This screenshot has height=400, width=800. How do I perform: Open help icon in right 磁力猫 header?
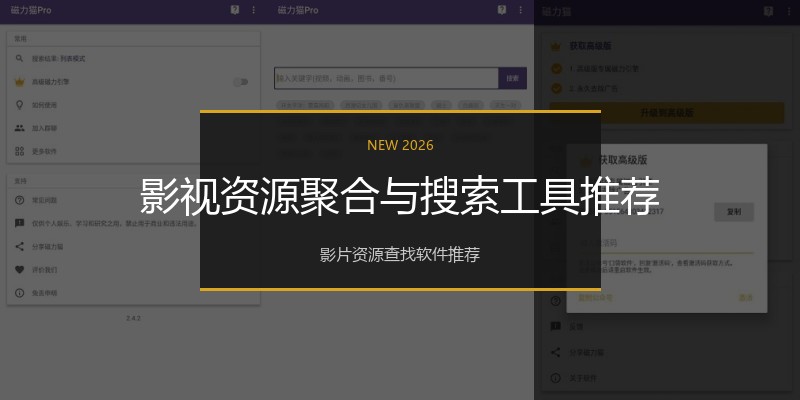768,11
